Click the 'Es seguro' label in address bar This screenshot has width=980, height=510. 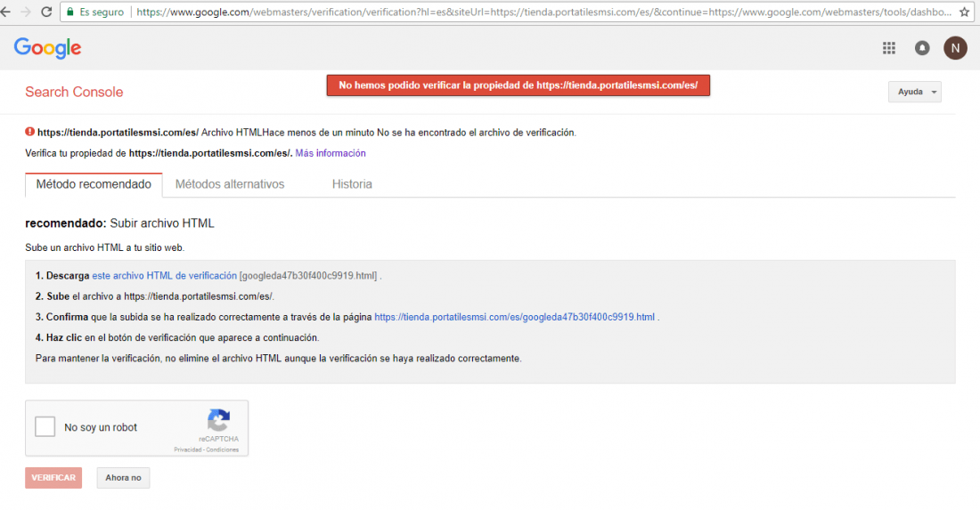pos(102,12)
